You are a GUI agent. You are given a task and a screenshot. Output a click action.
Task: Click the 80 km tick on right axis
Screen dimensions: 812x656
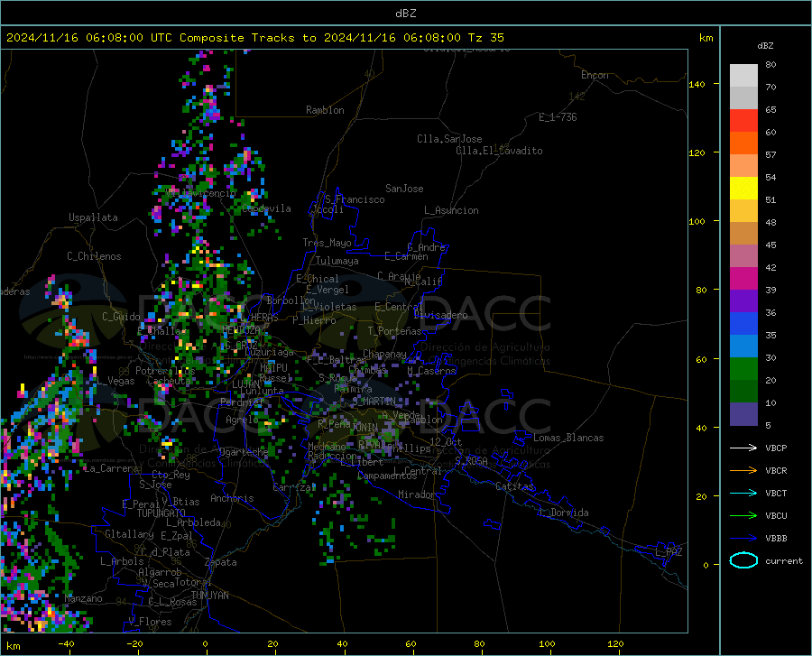coord(701,290)
